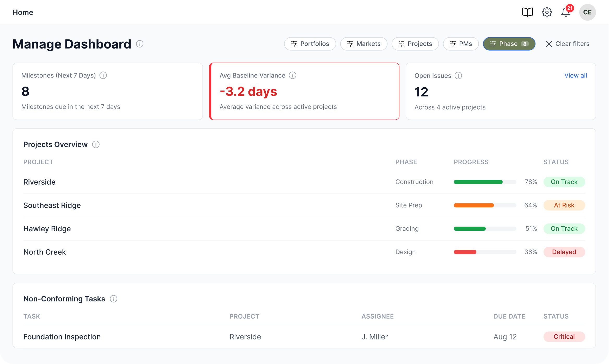The image size is (609, 364).
Task: Click info icon next to Open Issues
Action: pos(458,76)
